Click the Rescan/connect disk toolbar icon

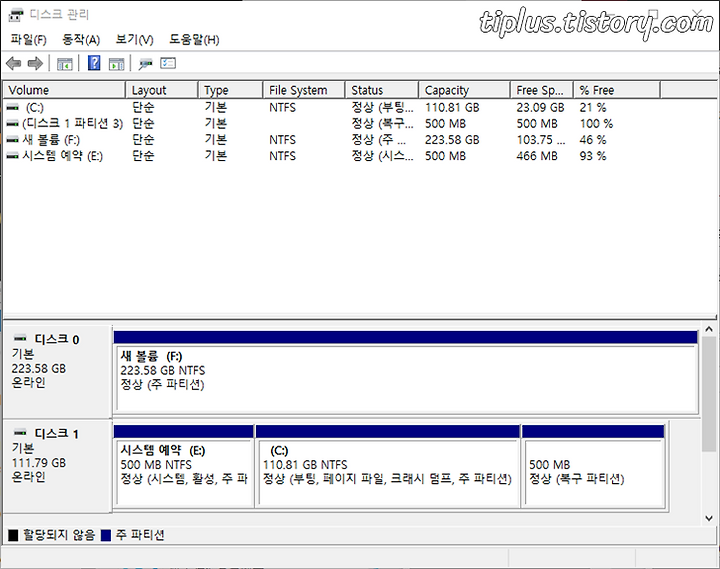[x=146, y=64]
